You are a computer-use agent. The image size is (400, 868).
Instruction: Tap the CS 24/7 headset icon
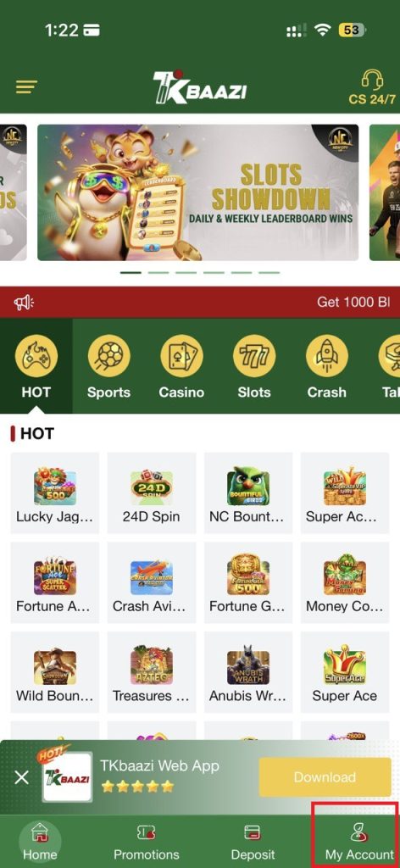click(372, 81)
